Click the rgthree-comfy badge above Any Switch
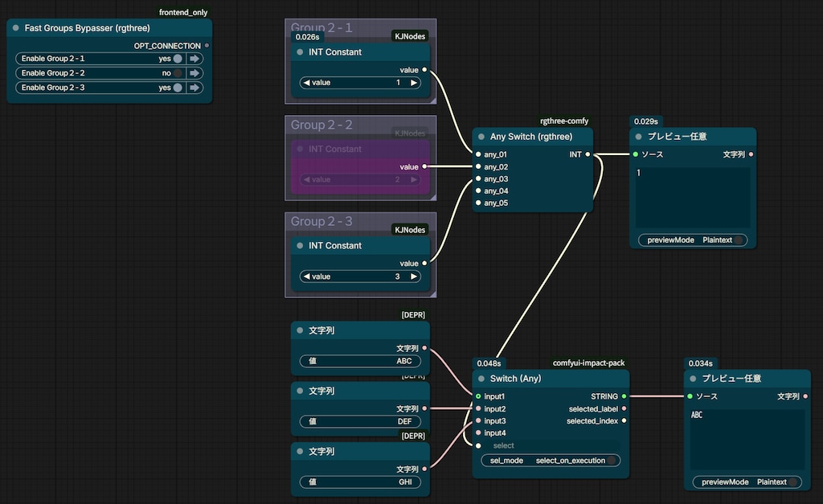The width and height of the screenshot is (823, 504). coord(564,121)
